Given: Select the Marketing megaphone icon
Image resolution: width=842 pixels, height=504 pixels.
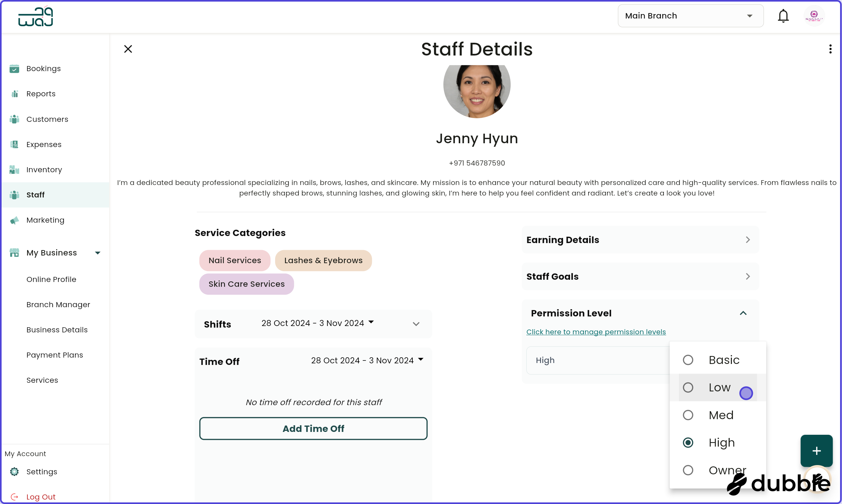Looking at the screenshot, I should pyautogui.click(x=15, y=220).
